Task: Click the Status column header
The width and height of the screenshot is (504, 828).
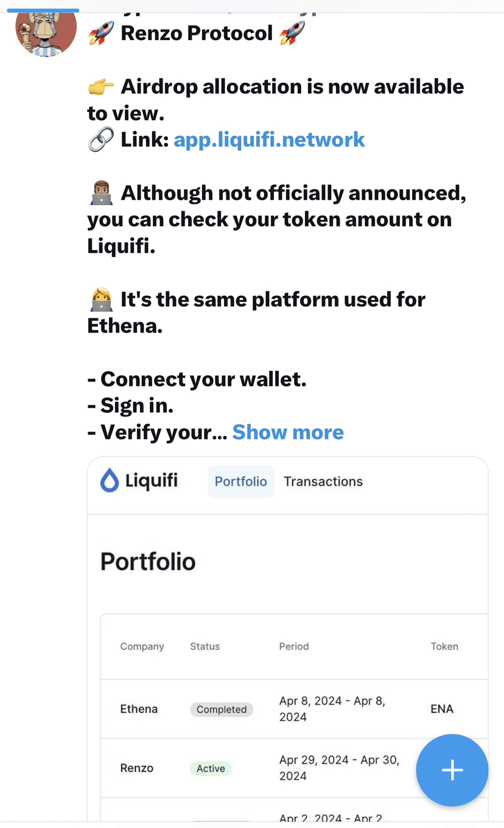Action: [x=205, y=647]
